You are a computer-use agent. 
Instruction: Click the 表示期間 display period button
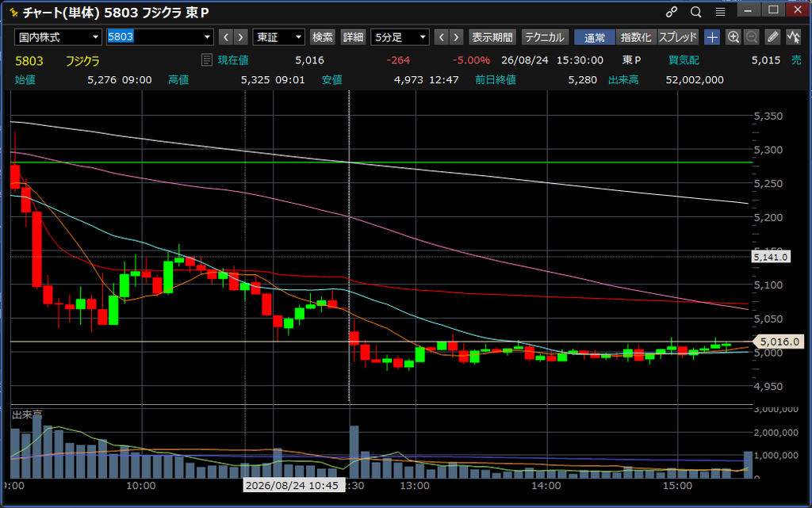pyautogui.click(x=492, y=37)
